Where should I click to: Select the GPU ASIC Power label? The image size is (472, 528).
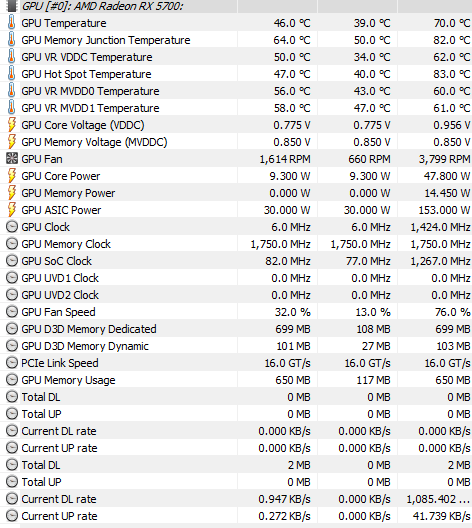(61, 210)
